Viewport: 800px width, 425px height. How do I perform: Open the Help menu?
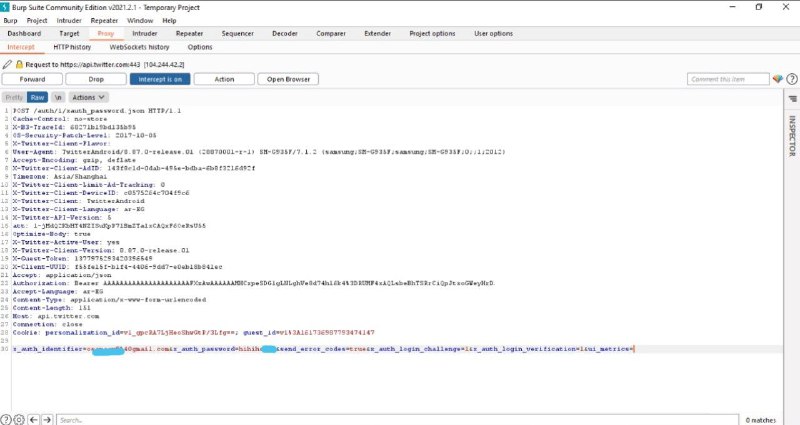pyautogui.click(x=169, y=20)
